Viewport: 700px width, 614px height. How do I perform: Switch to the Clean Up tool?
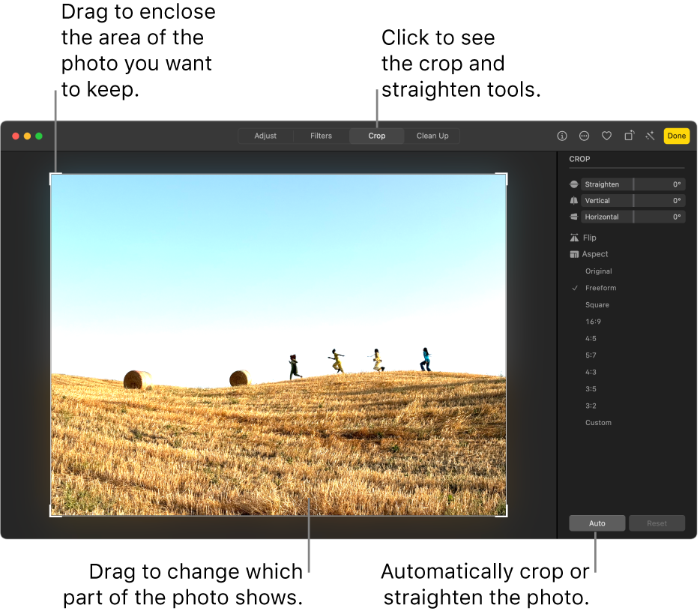(x=432, y=136)
